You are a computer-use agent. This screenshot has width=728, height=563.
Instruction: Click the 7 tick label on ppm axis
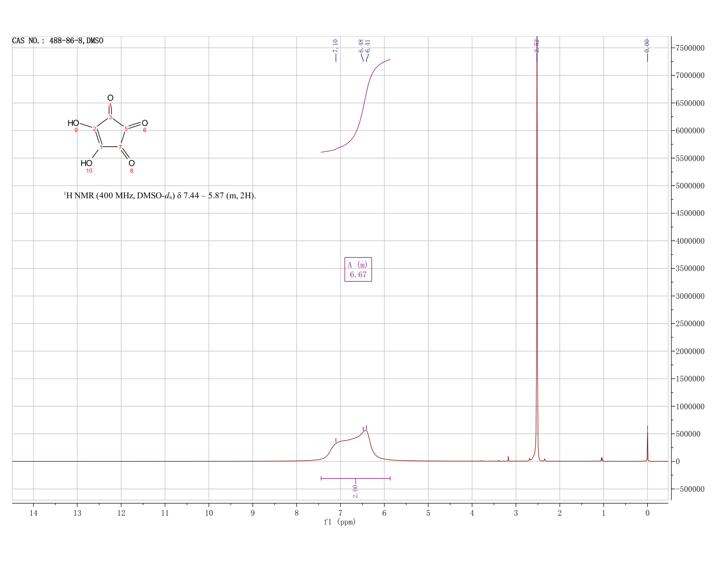[x=340, y=513]
